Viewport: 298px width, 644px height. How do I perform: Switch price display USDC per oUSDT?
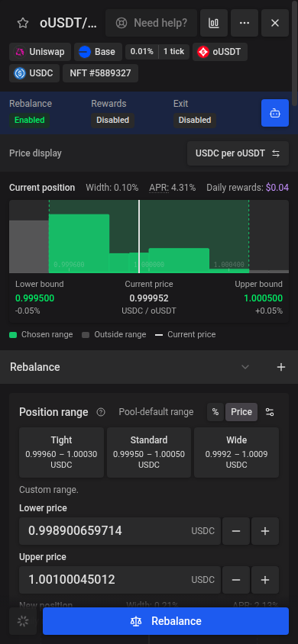pyautogui.click(x=238, y=153)
